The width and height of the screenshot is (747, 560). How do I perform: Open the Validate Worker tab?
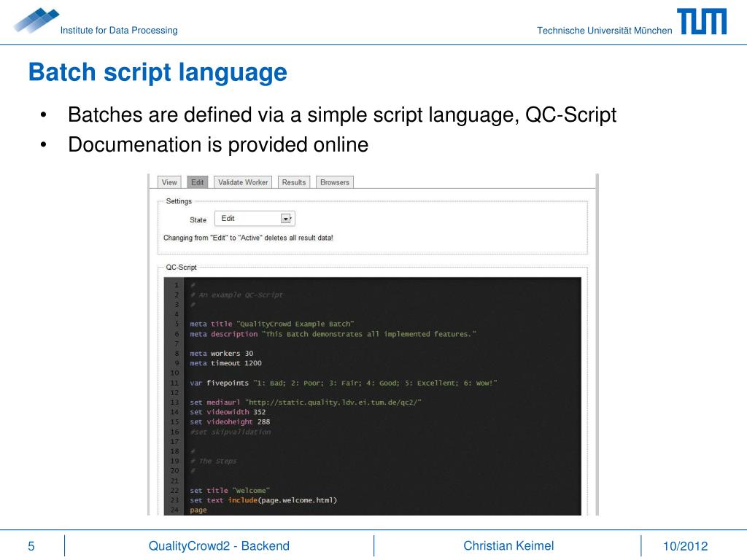[243, 182]
